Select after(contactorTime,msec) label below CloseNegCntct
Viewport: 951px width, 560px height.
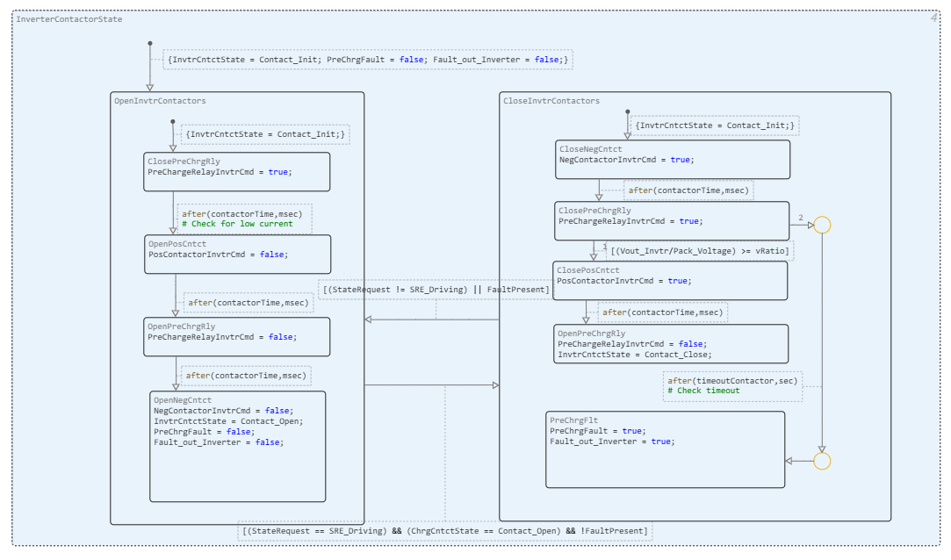click(688, 191)
